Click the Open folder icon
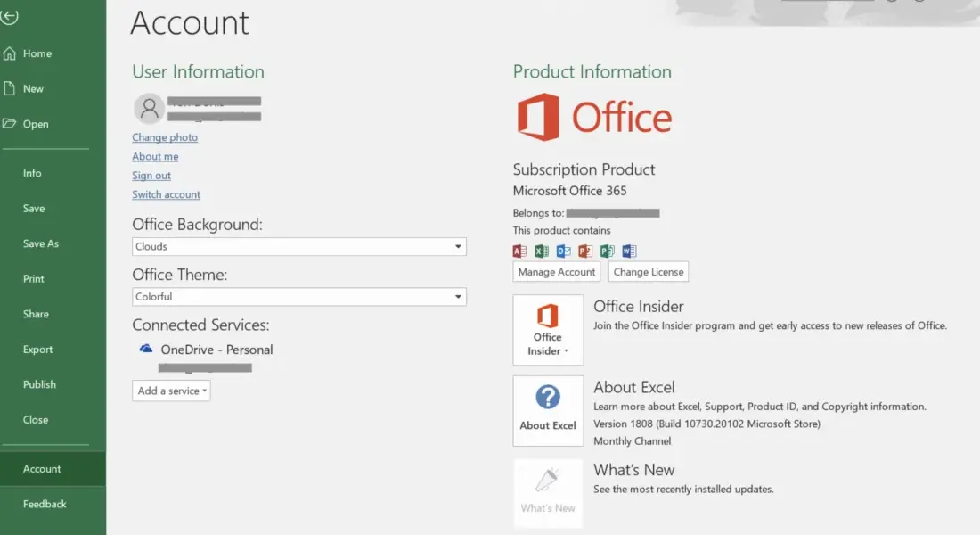 coord(9,123)
